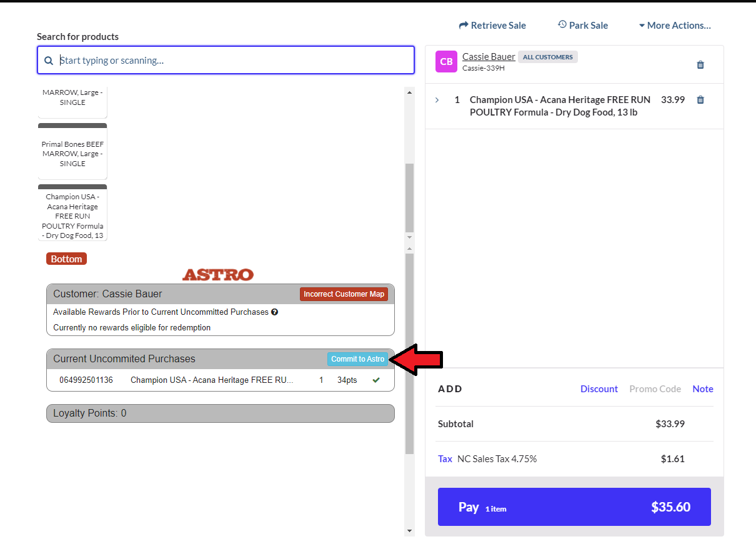The height and width of the screenshot is (549, 756).
Task: Click the CB customer avatar badge
Action: pyautogui.click(x=446, y=62)
